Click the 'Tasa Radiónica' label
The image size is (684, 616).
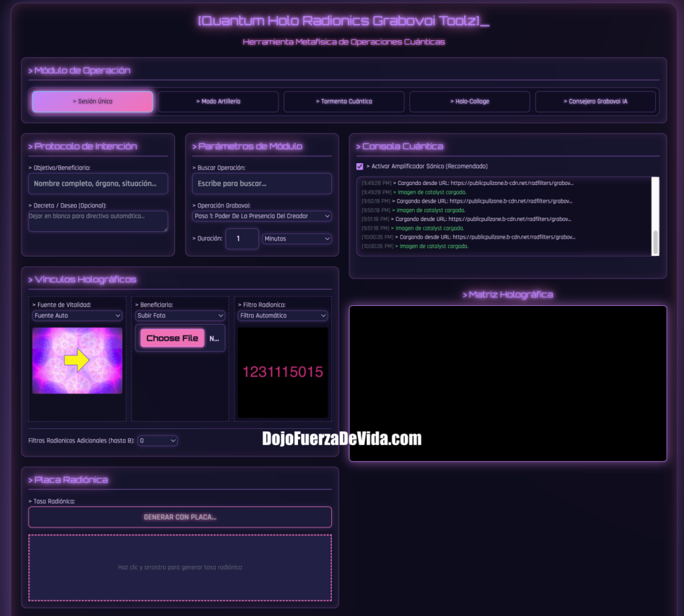(51, 501)
